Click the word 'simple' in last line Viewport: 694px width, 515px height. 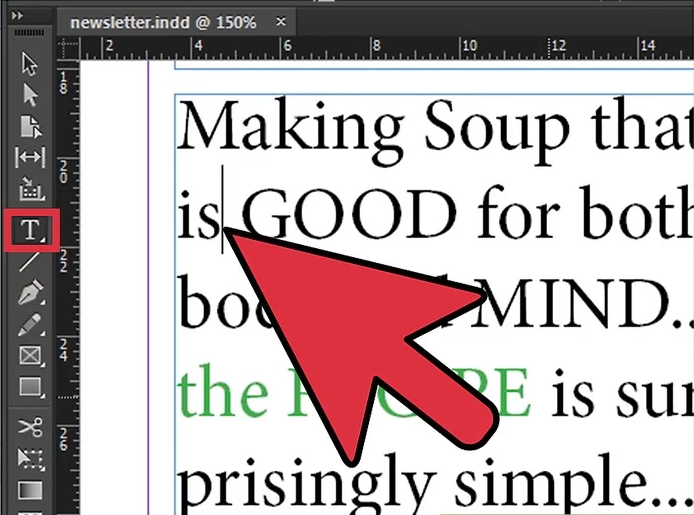(553, 484)
